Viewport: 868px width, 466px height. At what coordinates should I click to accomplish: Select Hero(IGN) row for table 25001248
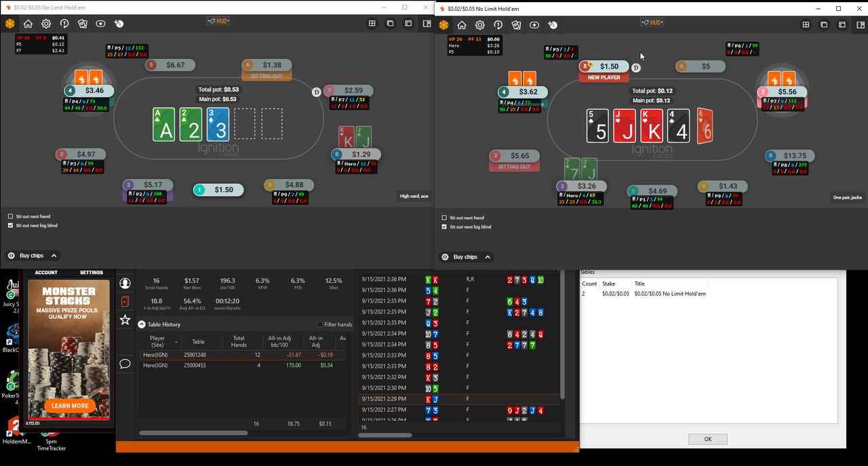[x=242, y=355]
